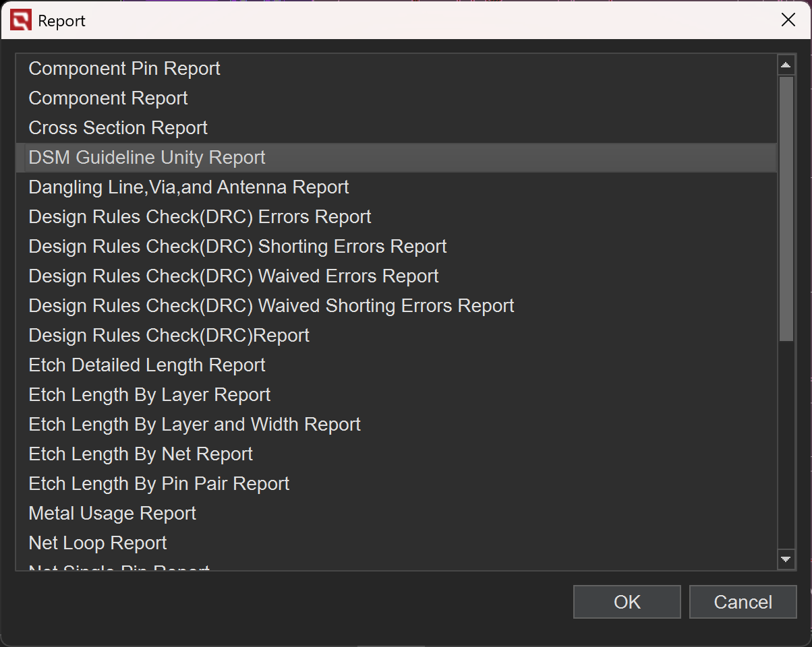Viewport: 812px width, 647px height.
Task: Choose DRC Shorting Errors Report
Action: tap(237, 247)
